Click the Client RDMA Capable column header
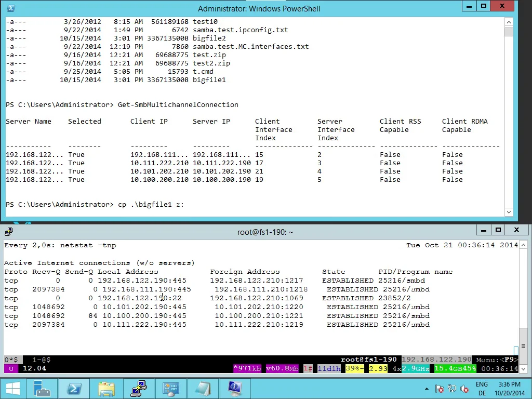This screenshot has height=399, width=532. [x=465, y=126]
